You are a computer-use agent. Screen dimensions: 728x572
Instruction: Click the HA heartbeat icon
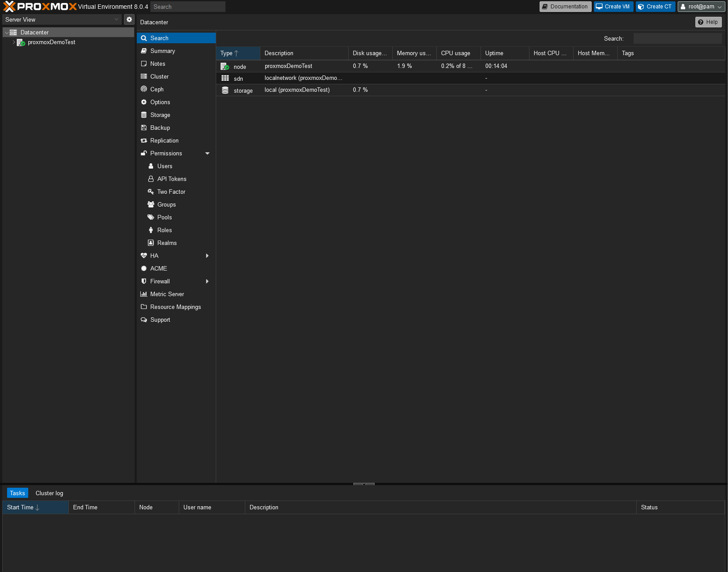[x=144, y=256]
